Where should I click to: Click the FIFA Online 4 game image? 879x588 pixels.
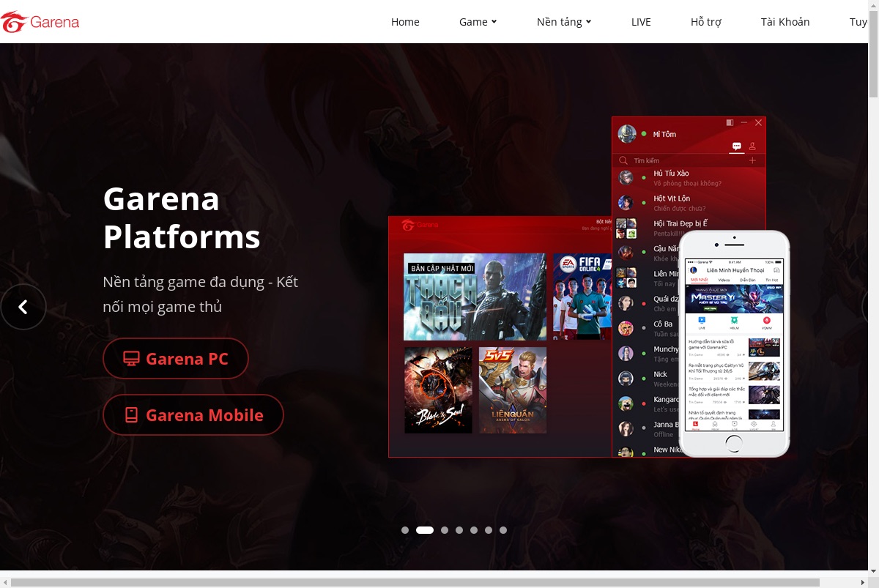point(582,297)
